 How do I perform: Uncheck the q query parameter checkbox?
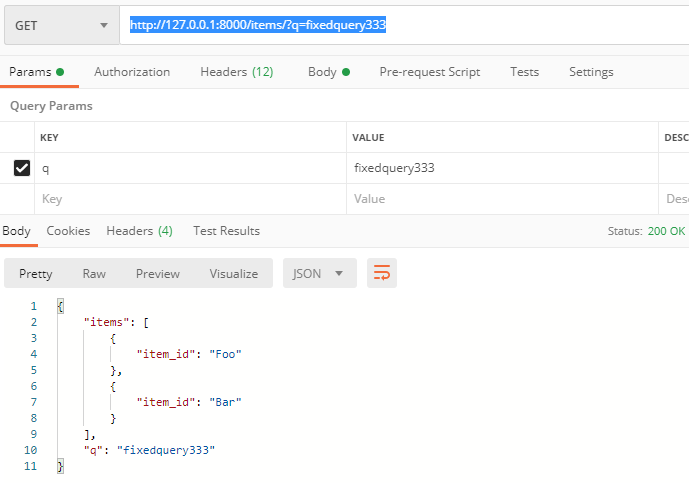[22, 168]
